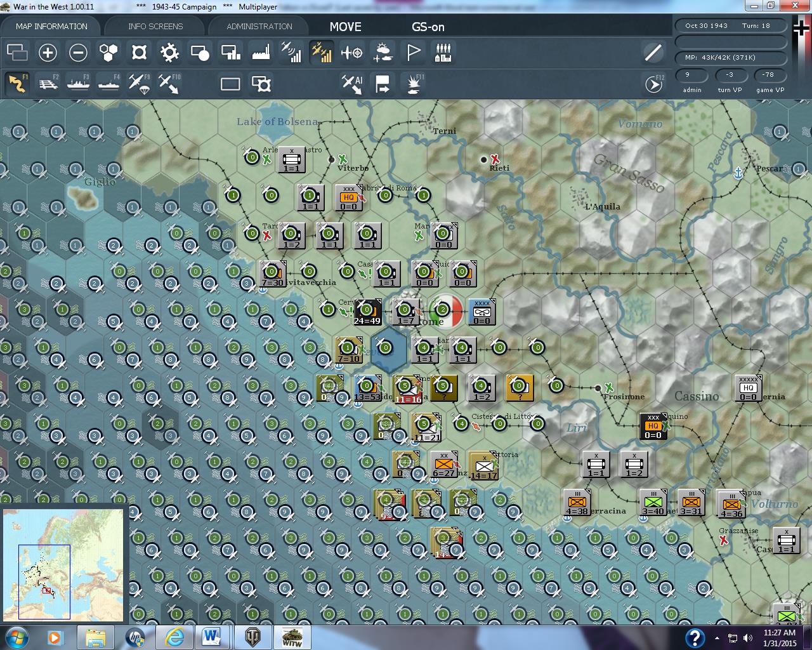Select the 7=30 unit at Civitavecchia
The width and height of the screenshot is (812, 650).
tap(272, 274)
